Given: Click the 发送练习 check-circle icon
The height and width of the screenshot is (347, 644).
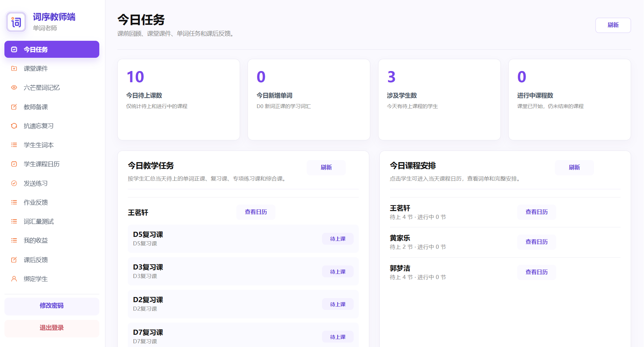Looking at the screenshot, I should [14, 183].
